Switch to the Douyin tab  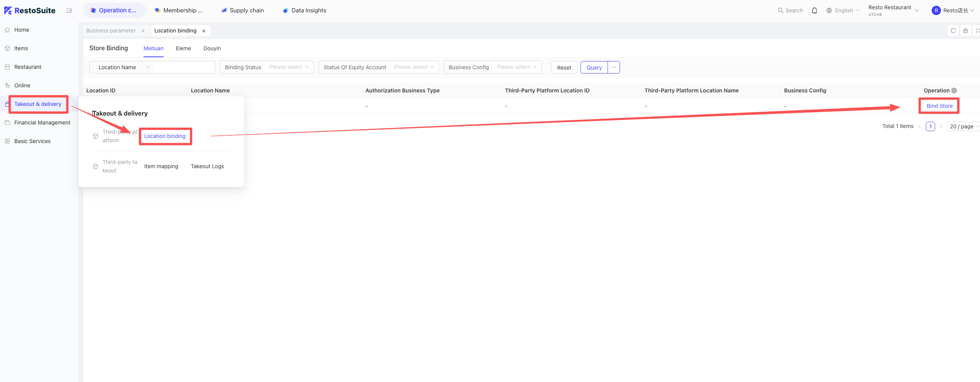212,48
